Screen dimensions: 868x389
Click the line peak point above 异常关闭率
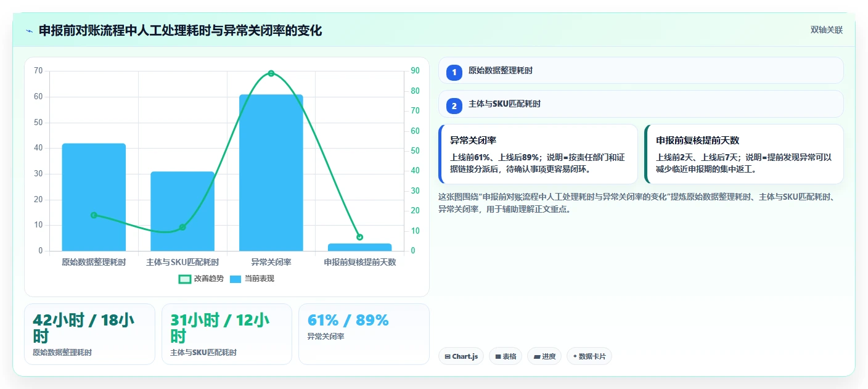click(271, 73)
